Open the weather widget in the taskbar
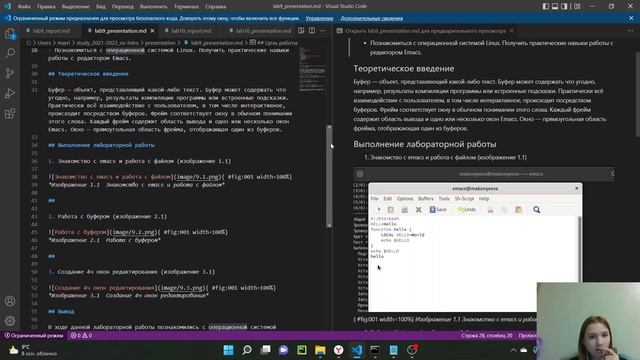 point(33,350)
